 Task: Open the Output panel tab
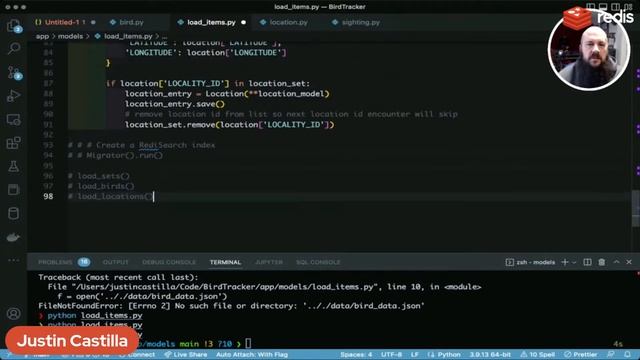coord(116,262)
